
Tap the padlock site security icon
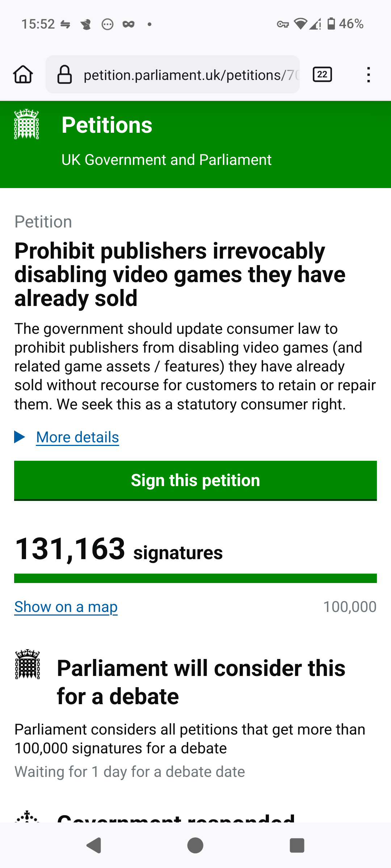pos(65,75)
